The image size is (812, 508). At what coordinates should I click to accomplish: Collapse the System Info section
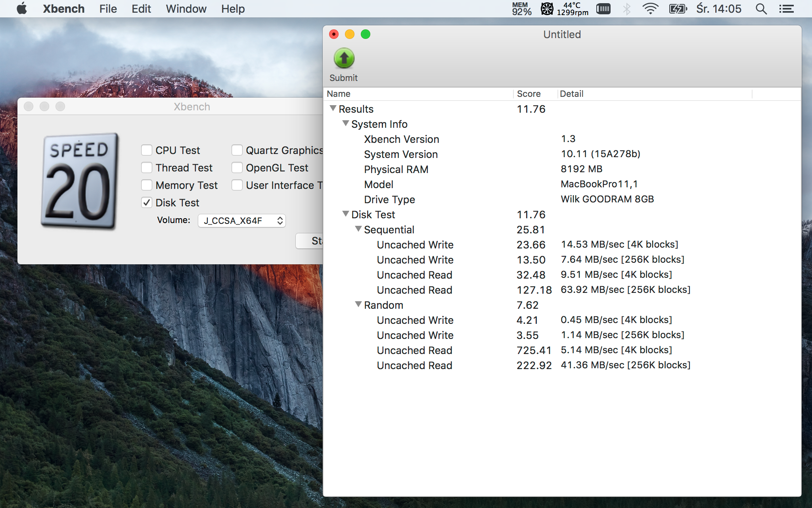point(346,123)
